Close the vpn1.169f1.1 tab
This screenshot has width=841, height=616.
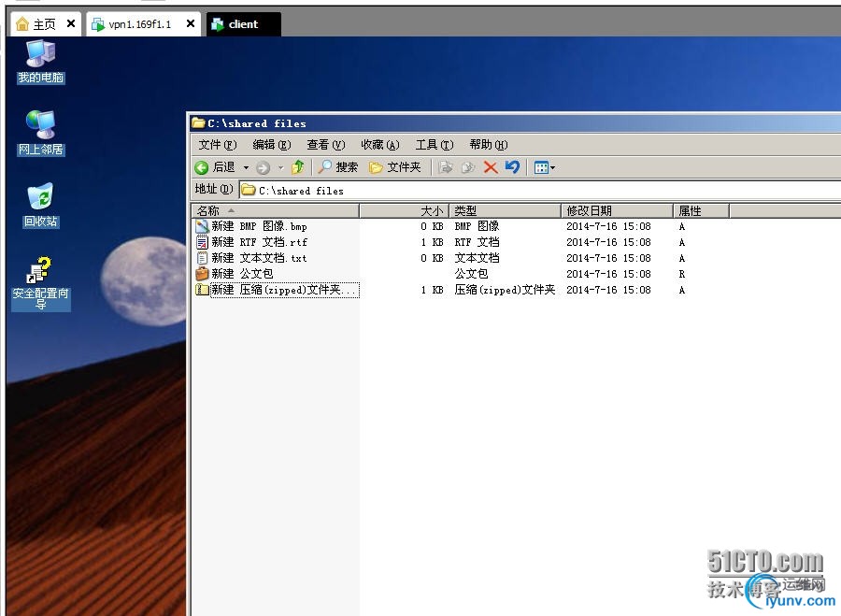coord(191,23)
